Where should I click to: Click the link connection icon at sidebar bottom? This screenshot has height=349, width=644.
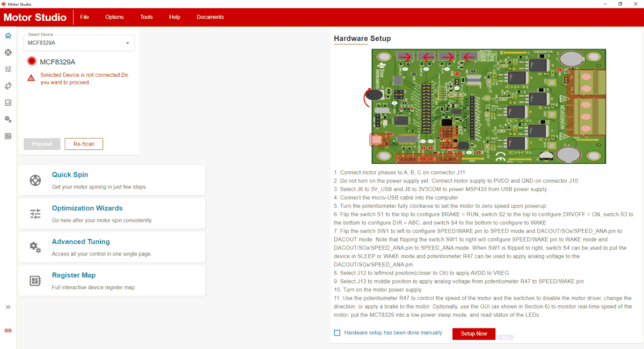(8, 331)
